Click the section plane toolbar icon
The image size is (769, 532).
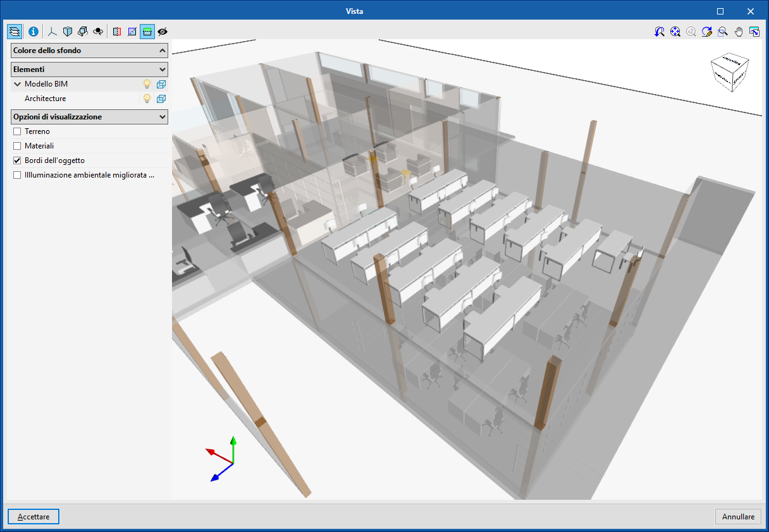click(x=116, y=31)
